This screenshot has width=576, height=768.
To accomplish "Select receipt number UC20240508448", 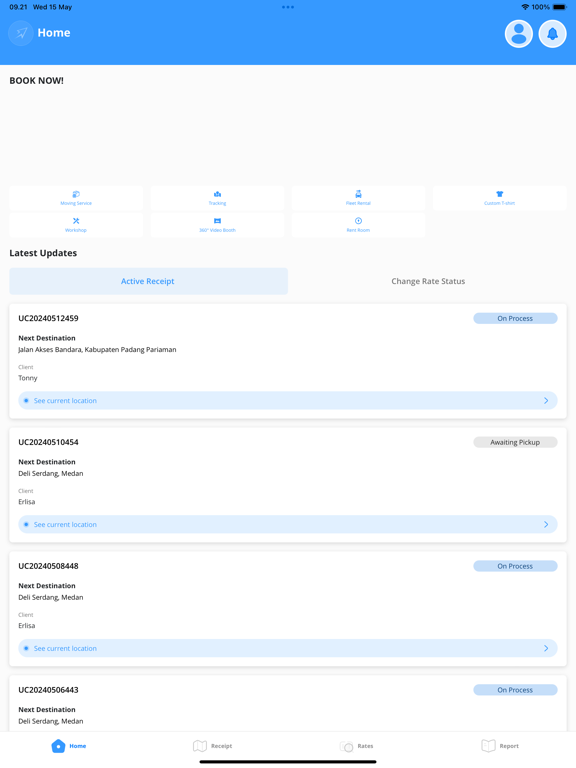I will click(48, 566).
